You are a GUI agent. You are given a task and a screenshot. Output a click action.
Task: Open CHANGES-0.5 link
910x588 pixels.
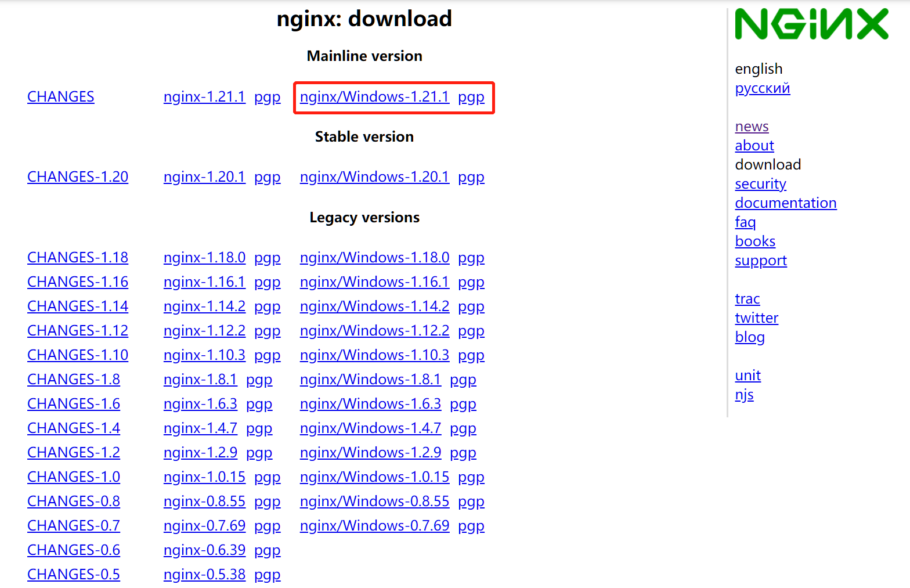click(74, 575)
